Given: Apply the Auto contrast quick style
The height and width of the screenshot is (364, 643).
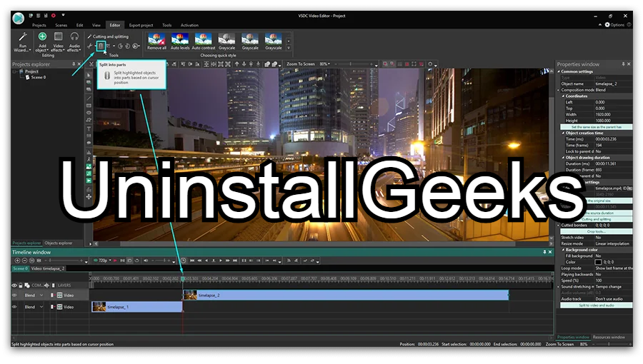Looking at the screenshot, I should 204,42.
